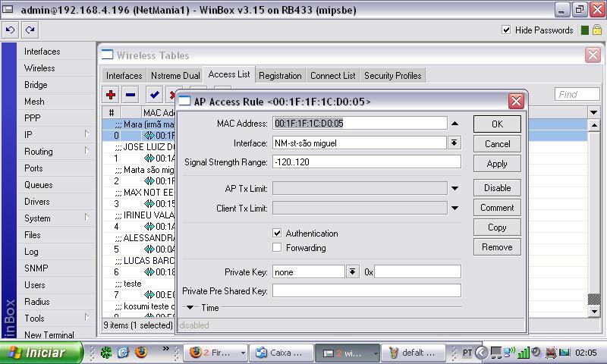Image resolution: width=607 pixels, height=364 pixels.
Task: Click the access rule icon in row 3
Action: 149,204
